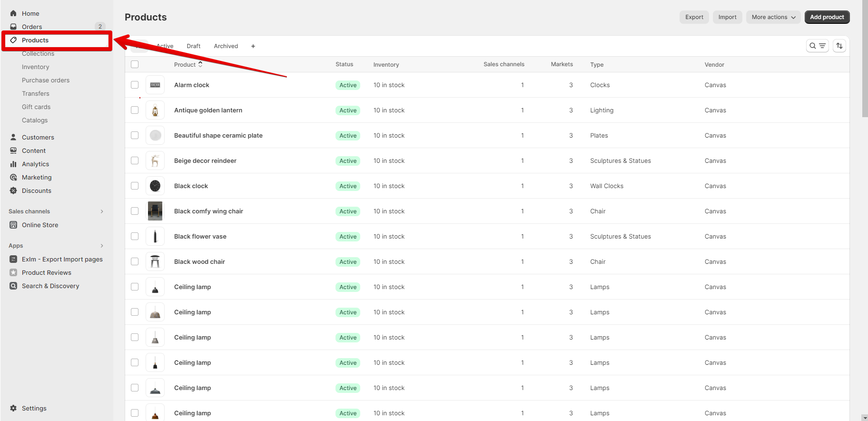Click the Add product button

pos(827,17)
